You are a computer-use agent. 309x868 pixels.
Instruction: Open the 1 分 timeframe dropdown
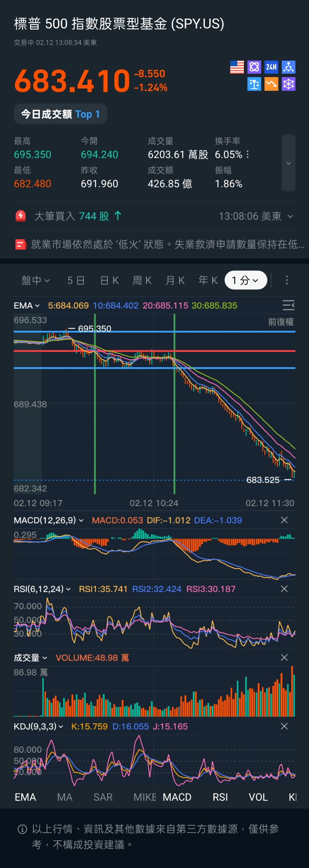[x=246, y=280]
